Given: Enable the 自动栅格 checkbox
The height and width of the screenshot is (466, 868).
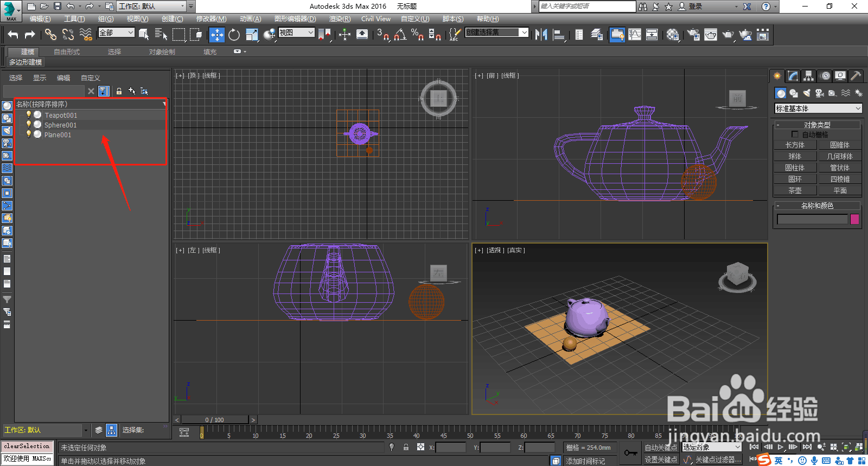Looking at the screenshot, I should point(795,134).
